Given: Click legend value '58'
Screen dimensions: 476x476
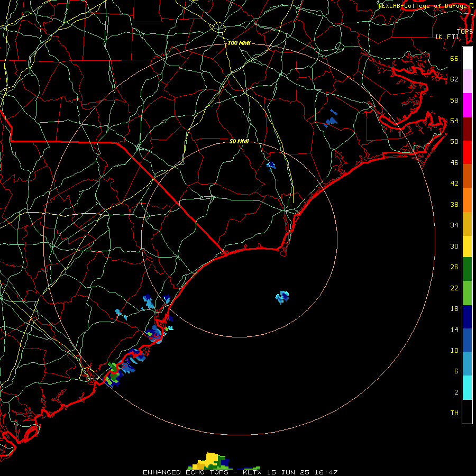Looking at the screenshot, I should (454, 100).
